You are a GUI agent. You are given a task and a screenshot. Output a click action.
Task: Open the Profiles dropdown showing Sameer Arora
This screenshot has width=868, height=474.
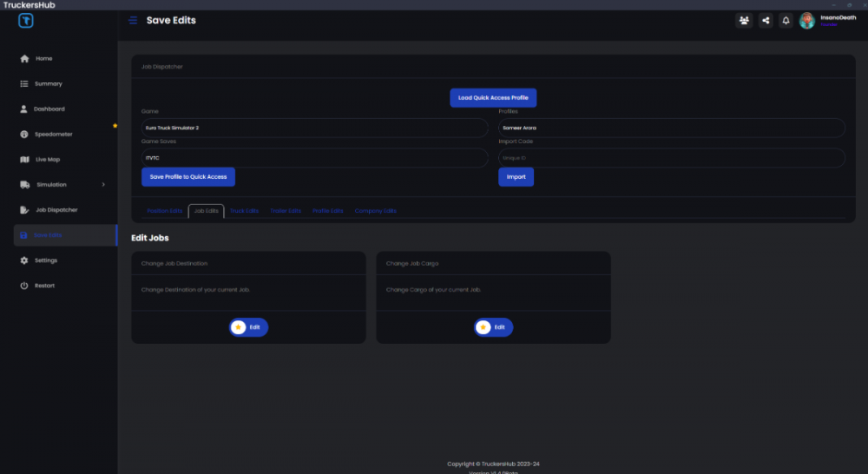671,128
